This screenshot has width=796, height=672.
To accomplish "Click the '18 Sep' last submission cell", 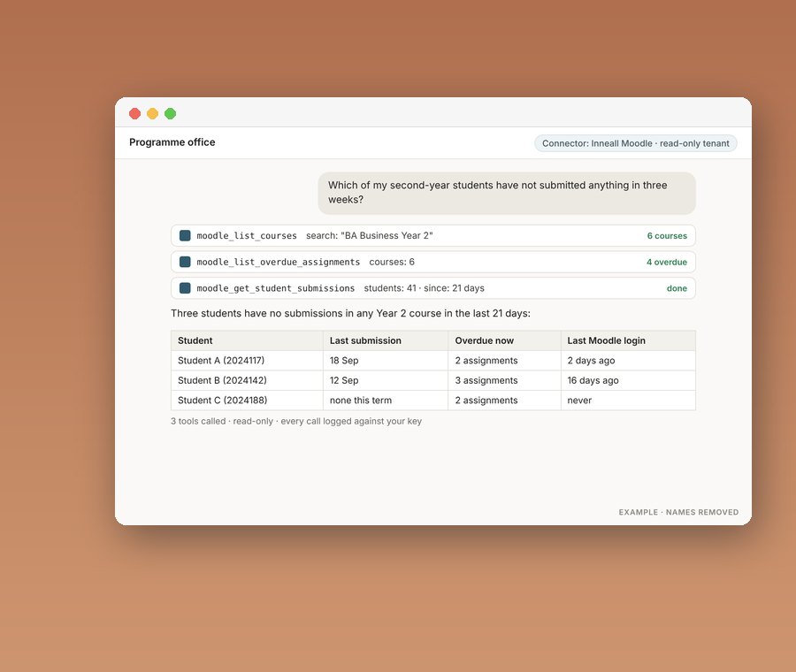I will click(386, 361).
